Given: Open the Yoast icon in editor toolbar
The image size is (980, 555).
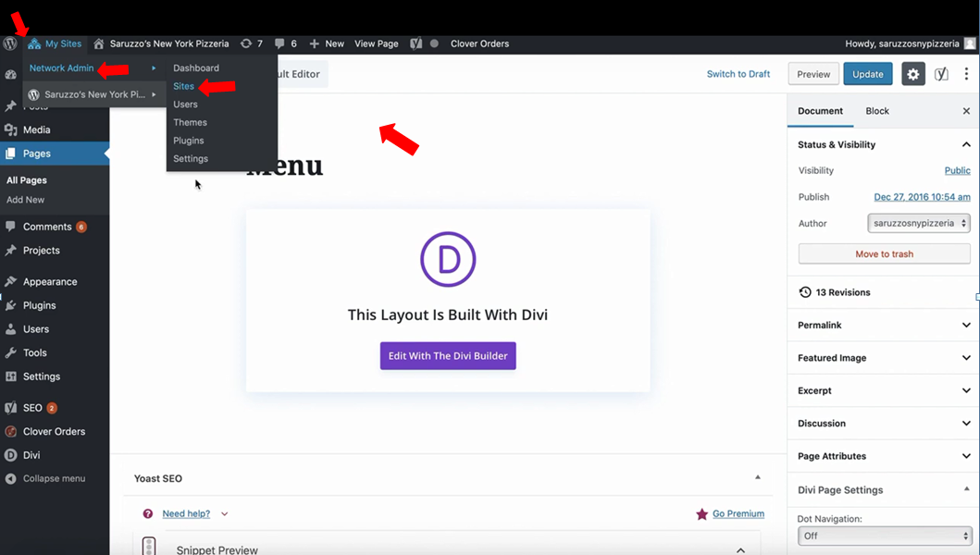Looking at the screenshot, I should pos(941,74).
